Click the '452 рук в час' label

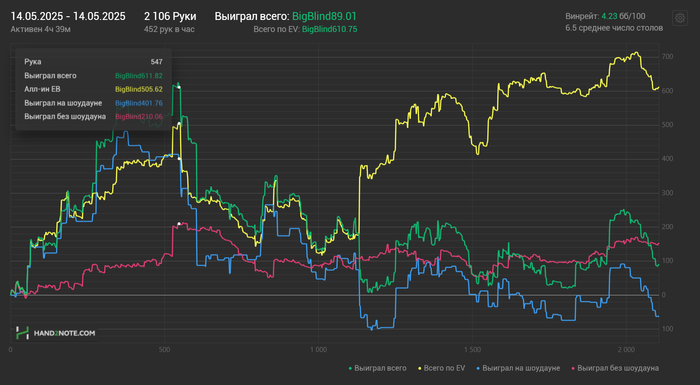[x=169, y=29]
